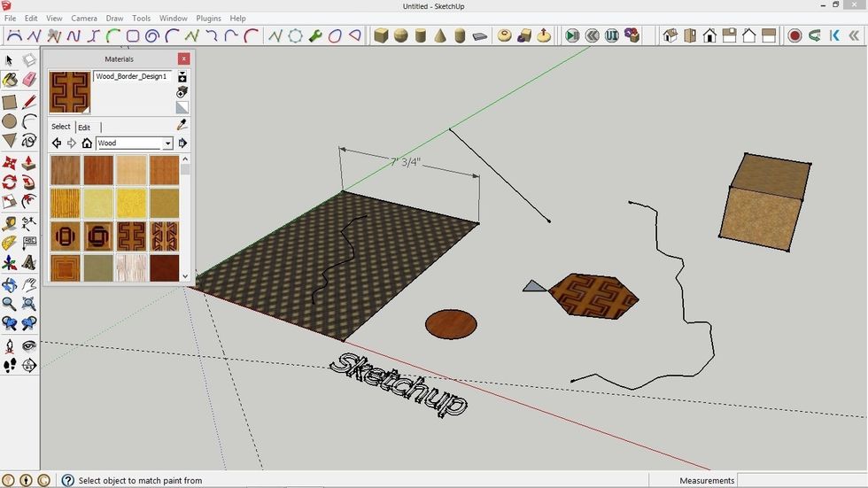
Task: Click the material name field Wood_Border_Design1
Action: pyautogui.click(x=133, y=76)
